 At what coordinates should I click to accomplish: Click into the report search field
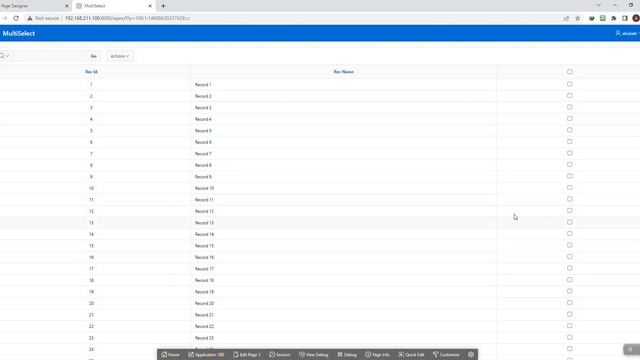click(x=50, y=56)
